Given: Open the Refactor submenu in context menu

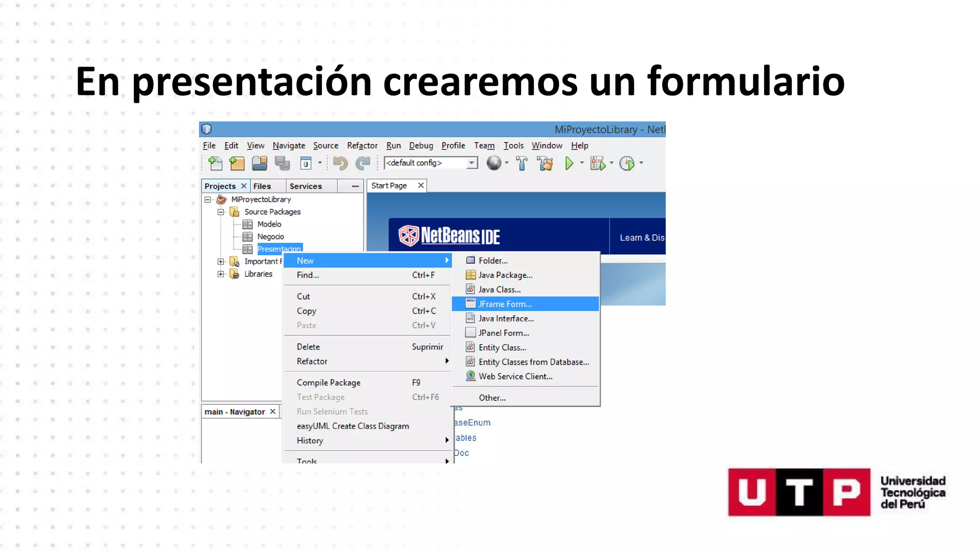Looking at the screenshot, I should click(x=367, y=362).
